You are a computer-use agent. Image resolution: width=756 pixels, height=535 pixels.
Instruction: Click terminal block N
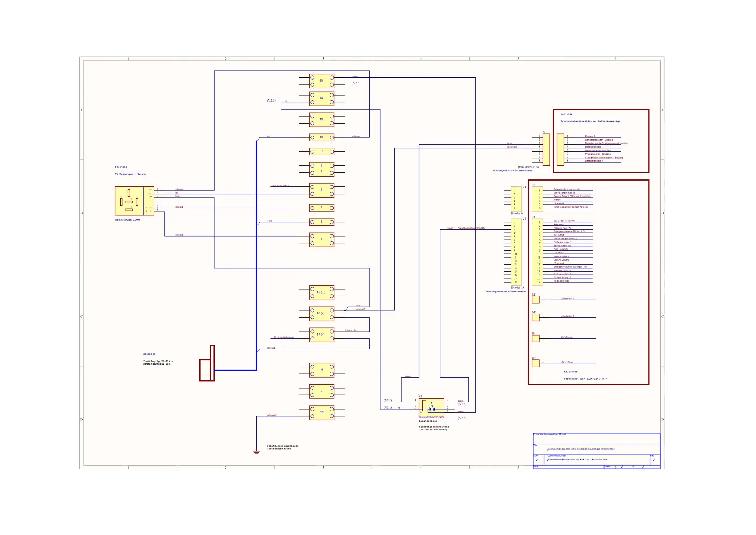(x=321, y=370)
